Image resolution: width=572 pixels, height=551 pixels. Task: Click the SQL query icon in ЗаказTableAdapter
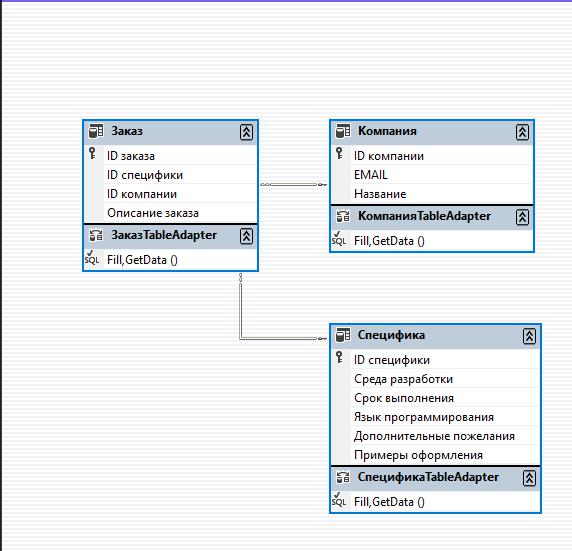(x=92, y=258)
